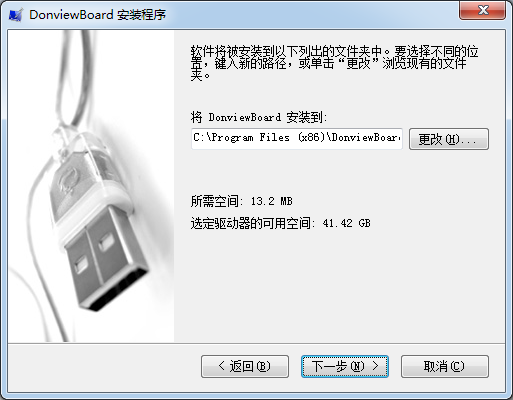Proceed with the 下一步(N) button
The width and height of the screenshot is (513, 400).
pyautogui.click(x=345, y=366)
